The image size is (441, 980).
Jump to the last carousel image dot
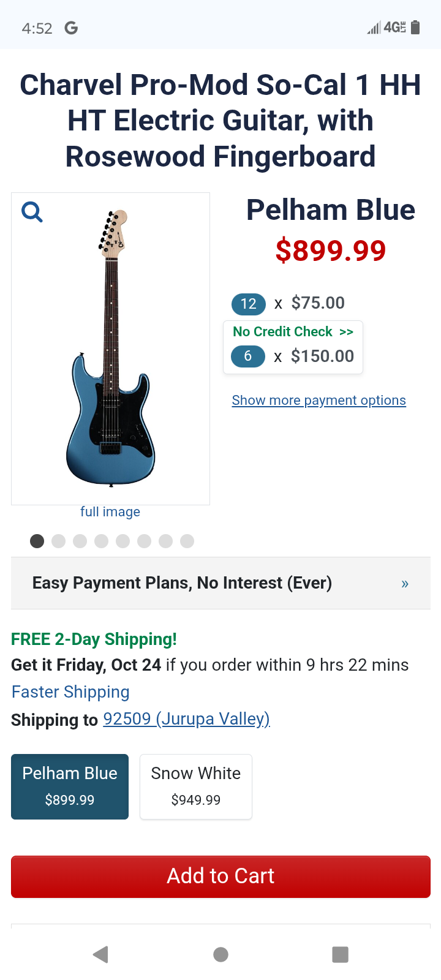coord(187,541)
